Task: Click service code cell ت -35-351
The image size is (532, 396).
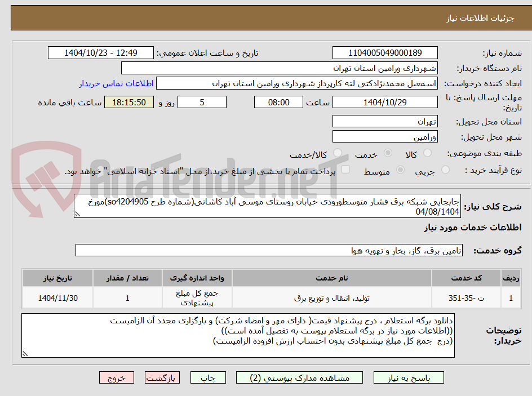Action: pyautogui.click(x=466, y=298)
